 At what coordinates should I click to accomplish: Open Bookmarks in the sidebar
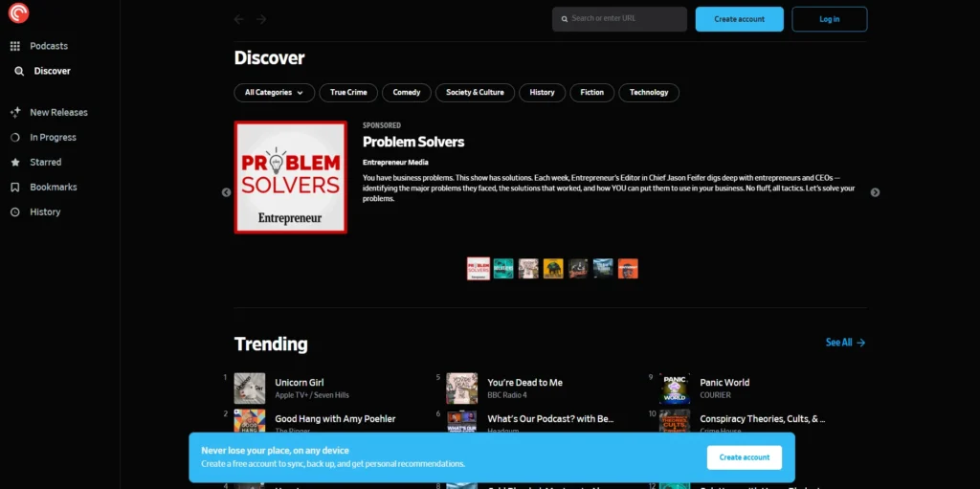click(54, 188)
